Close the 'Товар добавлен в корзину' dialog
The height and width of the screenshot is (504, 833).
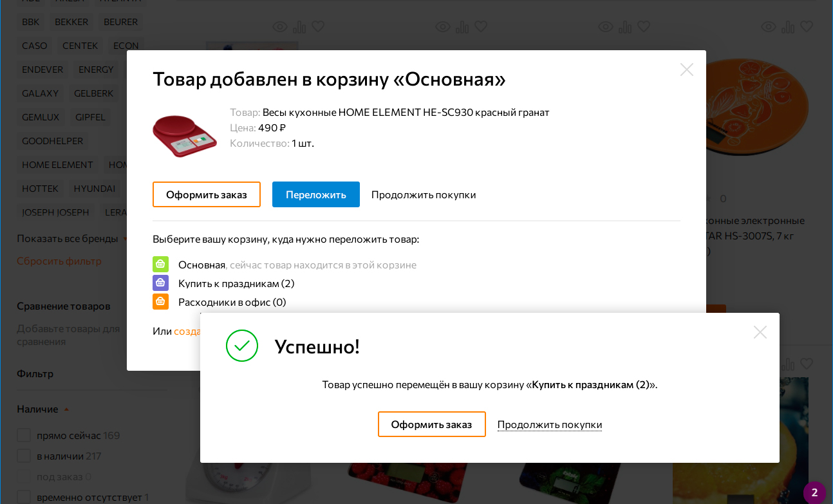(x=687, y=70)
